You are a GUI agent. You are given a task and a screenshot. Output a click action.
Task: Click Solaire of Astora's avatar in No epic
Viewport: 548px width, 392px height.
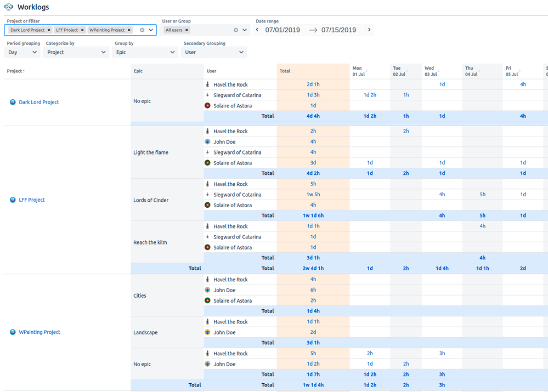(207, 105)
